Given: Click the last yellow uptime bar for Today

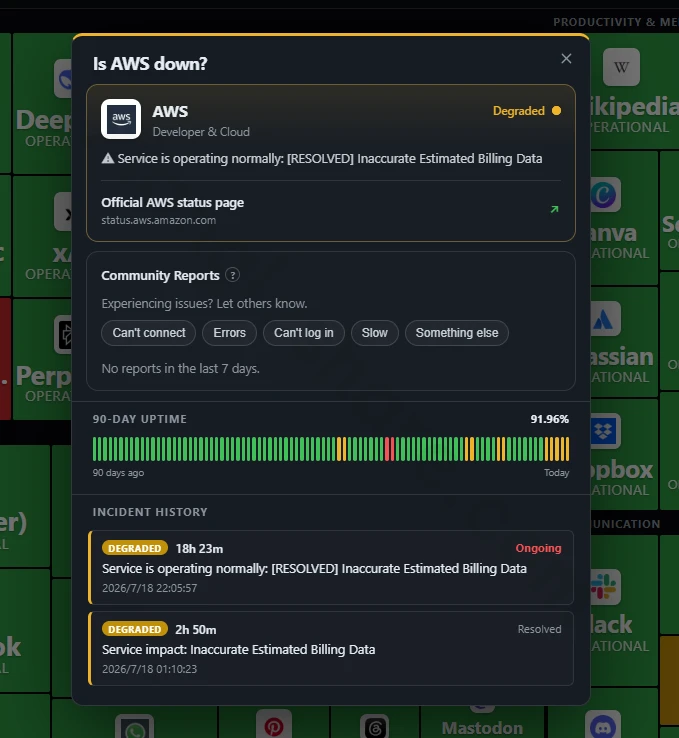Looking at the screenshot, I should [x=567, y=449].
